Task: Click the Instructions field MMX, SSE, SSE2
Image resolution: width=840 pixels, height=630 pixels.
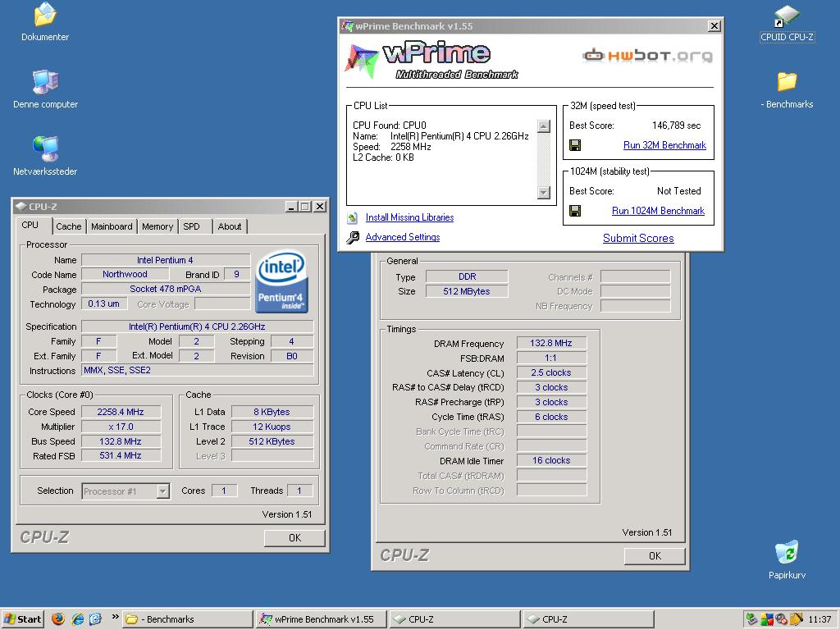Action: click(197, 370)
